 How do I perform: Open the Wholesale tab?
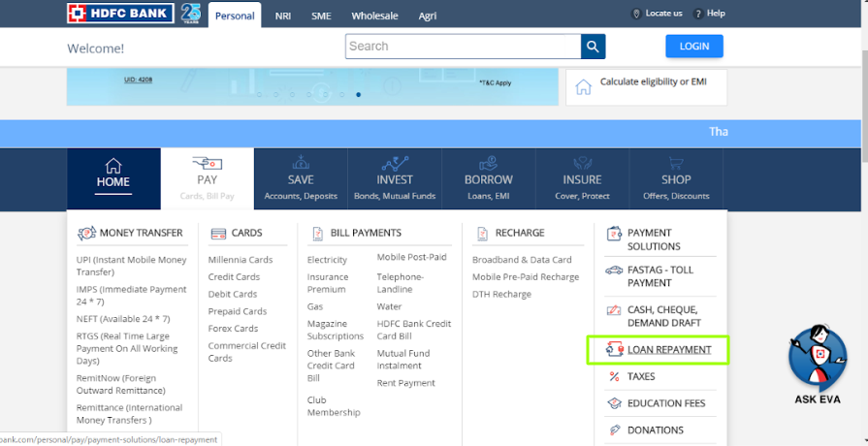point(374,16)
